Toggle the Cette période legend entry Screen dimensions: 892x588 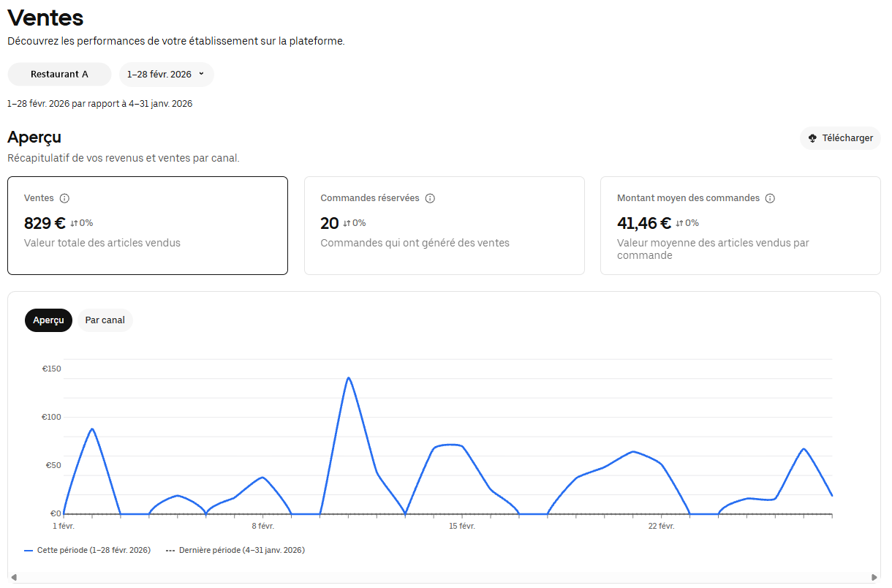[x=87, y=550]
